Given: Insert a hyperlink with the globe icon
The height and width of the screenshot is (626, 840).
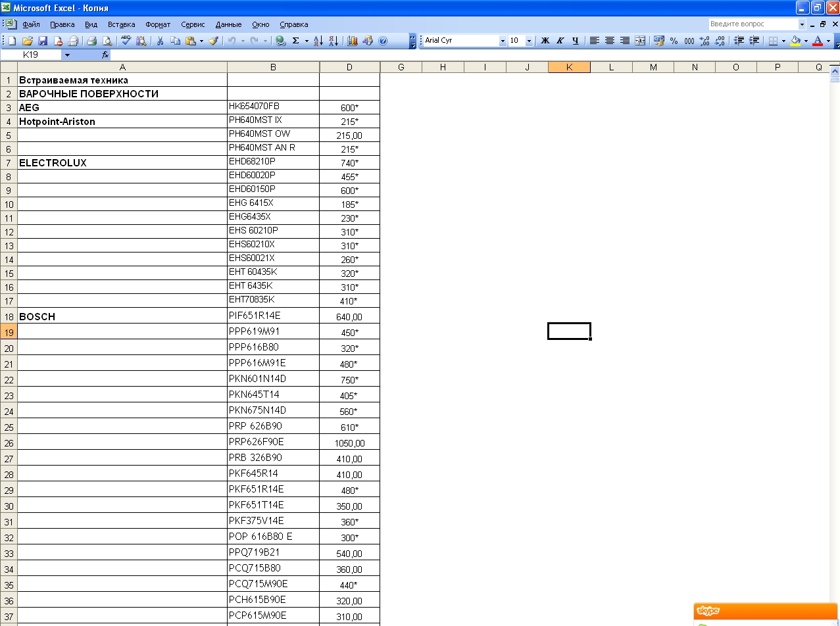Looking at the screenshot, I should tap(281, 41).
